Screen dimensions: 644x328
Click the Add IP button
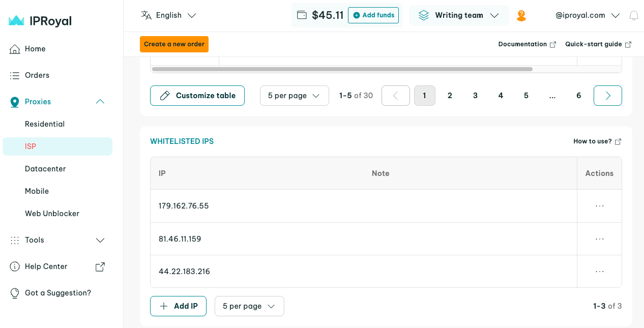click(178, 306)
